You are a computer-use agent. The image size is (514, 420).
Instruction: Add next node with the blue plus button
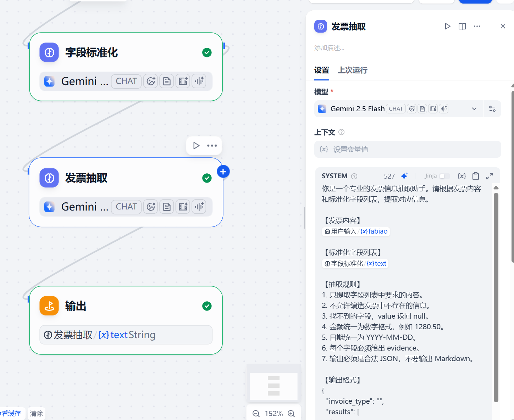pyautogui.click(x=223, y=172)
